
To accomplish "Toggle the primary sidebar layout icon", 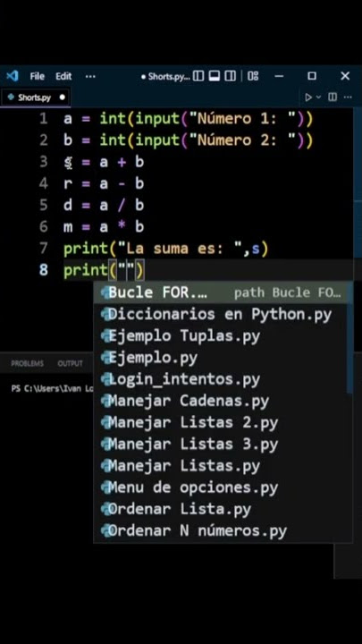I will click(198, 76).
